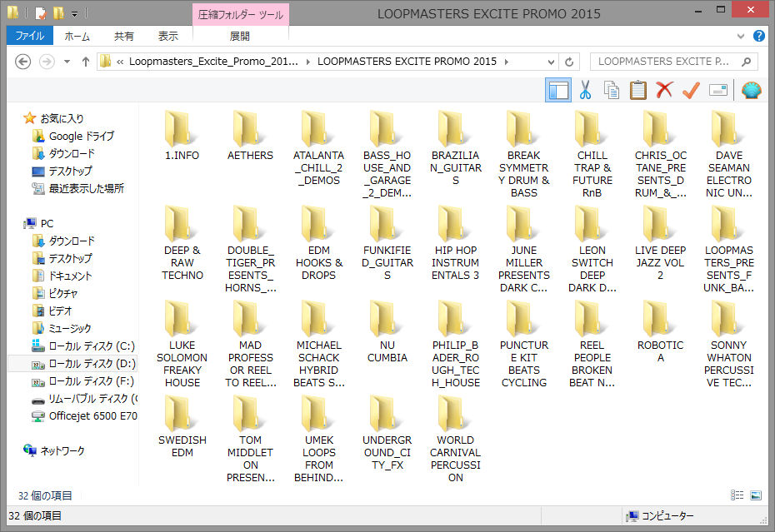
Task: Expand the address bar history dropdown
Action: pyautogui.click(x=551, y=62)
